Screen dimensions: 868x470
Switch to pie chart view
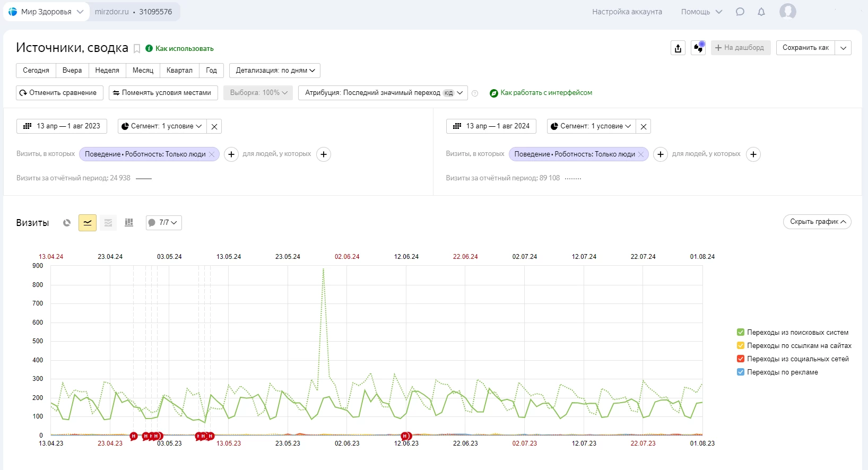point(67,223)
